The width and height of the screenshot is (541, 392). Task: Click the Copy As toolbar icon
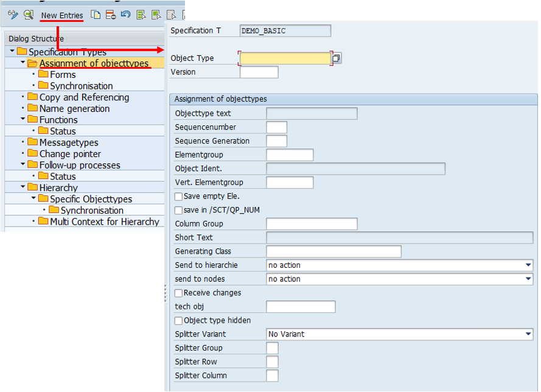pos(96,15)
